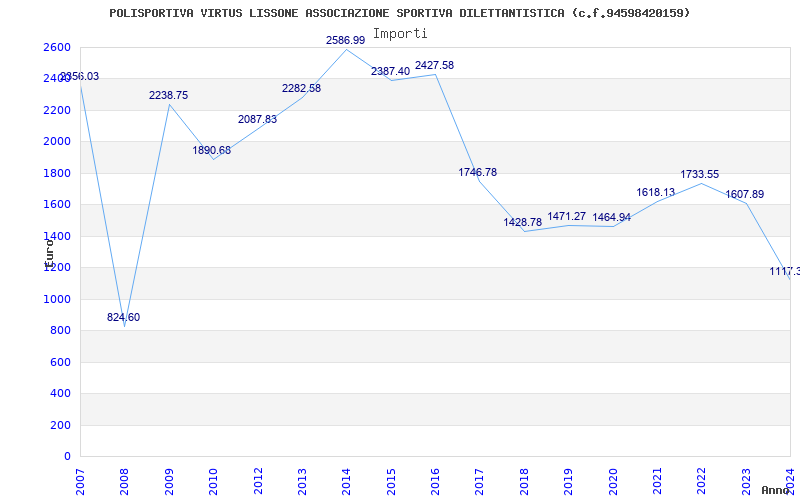Click x-axis year label 2018
Image resolution: width=800 pixels, height=500 pixels.
pyautogui.click(x=524, y=481)
